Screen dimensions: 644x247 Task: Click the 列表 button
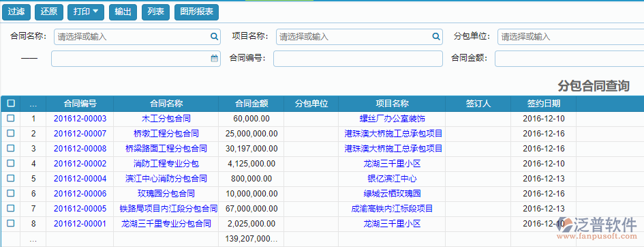[x=155, y=12]
